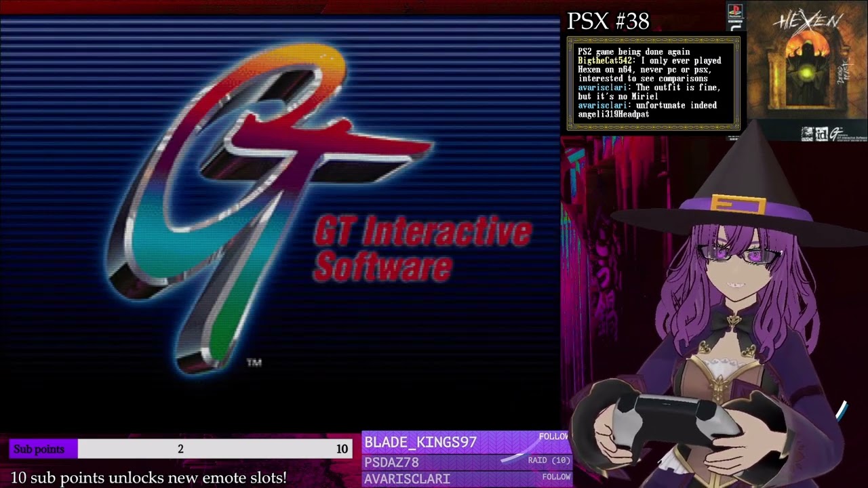Click the sub points goal value 10
The image size is (868, 488).
(x=342, y=449)
